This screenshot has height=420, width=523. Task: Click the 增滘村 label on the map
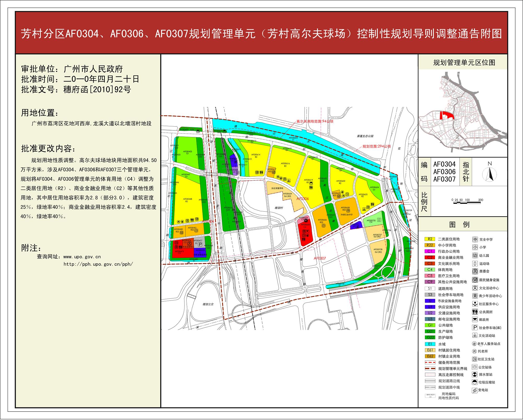pos(279,207)
